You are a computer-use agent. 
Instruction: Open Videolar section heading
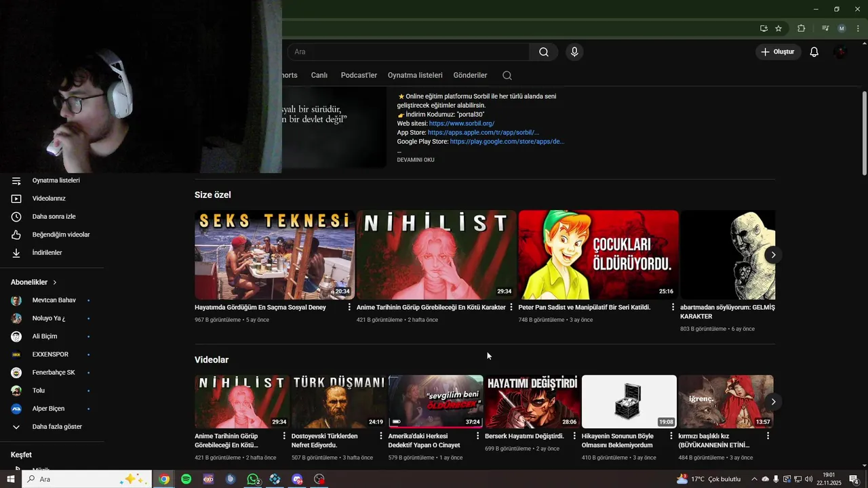tap(212, 360)
